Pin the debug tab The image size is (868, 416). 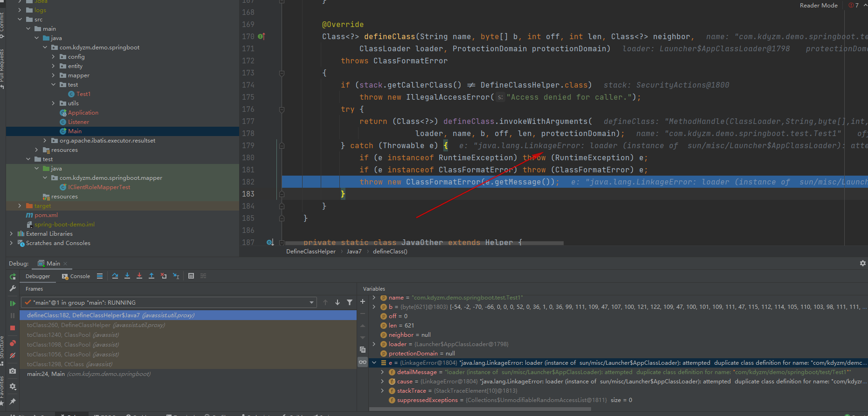coord(13,401)
